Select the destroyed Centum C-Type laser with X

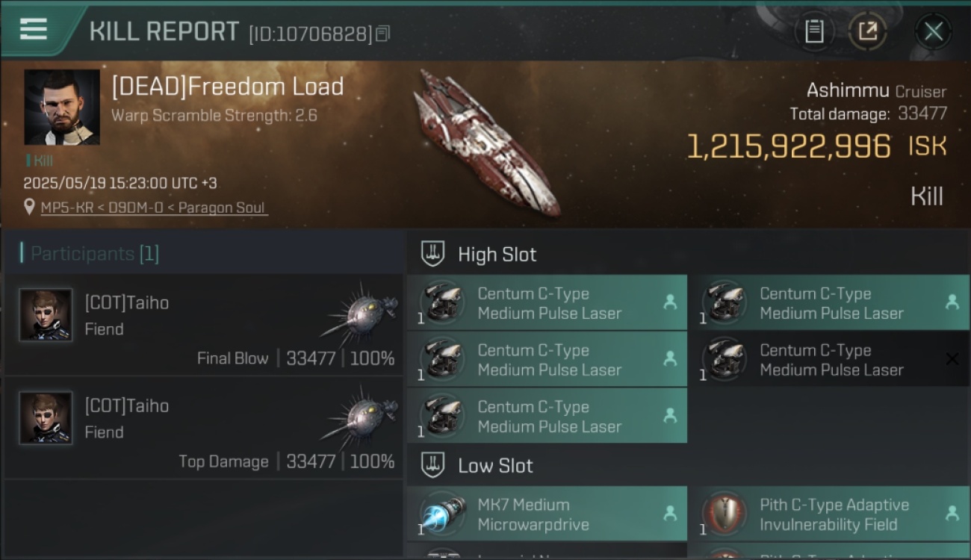829,360
